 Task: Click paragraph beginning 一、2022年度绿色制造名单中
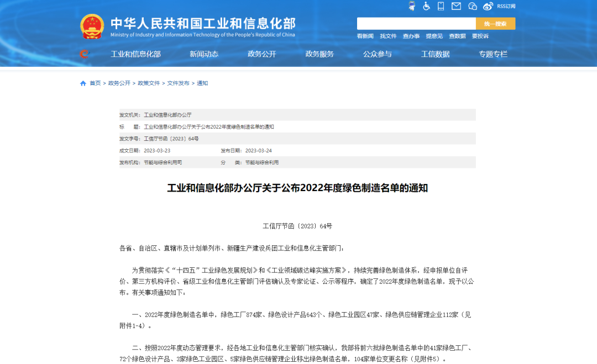(x=295, y=320)
